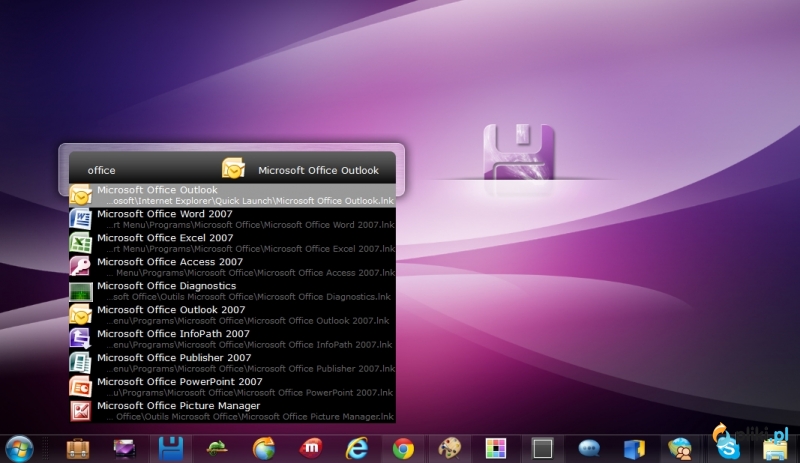800x463 pixels.
Task: Select 'Microsoft Office PowerPoint 2007' result title
Action: coord(180,382)
